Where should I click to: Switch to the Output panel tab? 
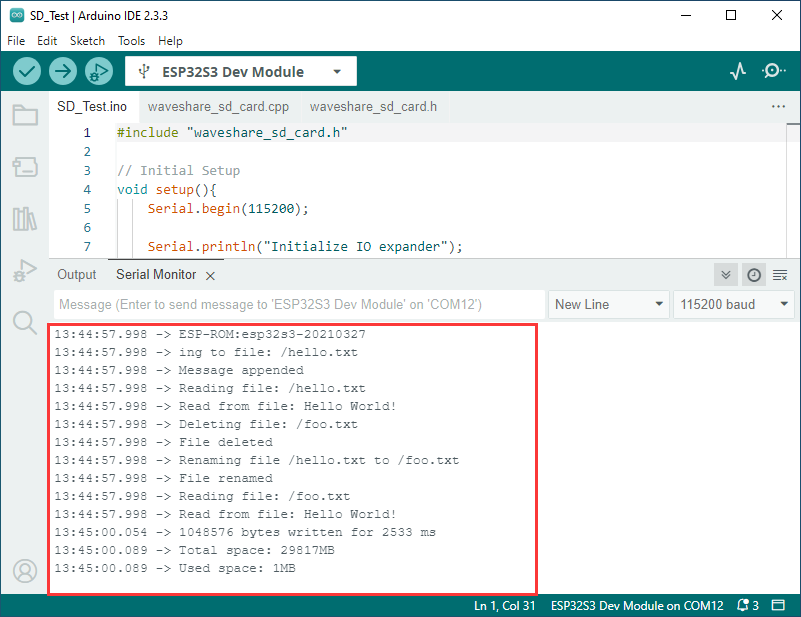77,275
